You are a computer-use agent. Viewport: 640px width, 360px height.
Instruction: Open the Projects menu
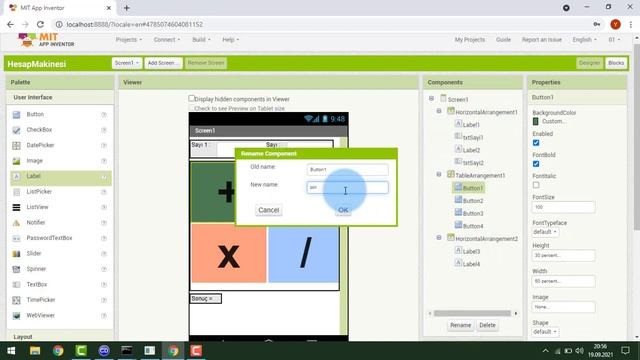pos(129,40)
